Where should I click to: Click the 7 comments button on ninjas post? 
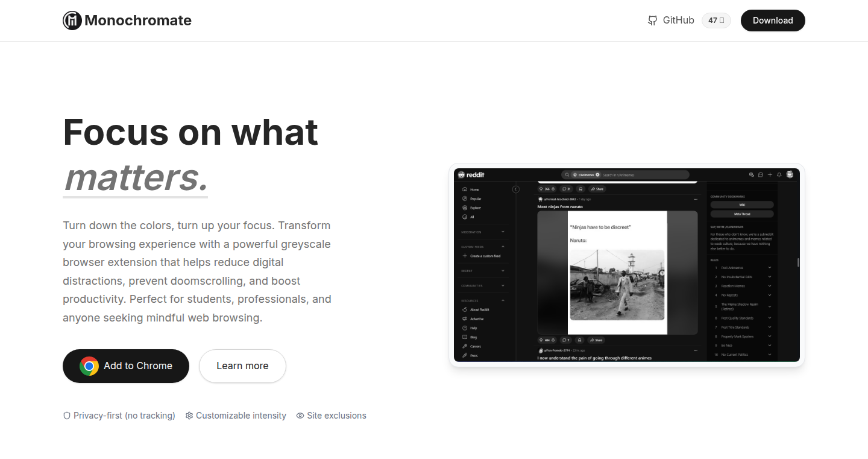pos(565,340)
